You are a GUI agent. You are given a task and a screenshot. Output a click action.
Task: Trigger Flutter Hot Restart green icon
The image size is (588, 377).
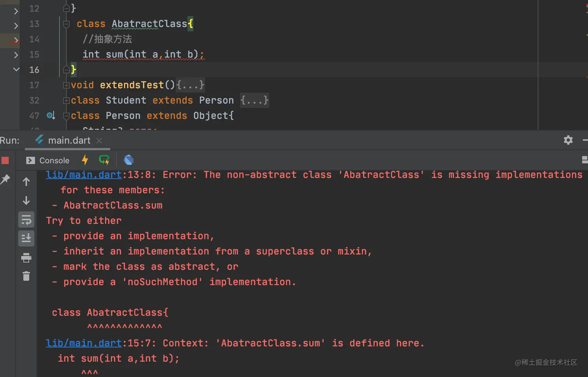(x=104, y=160)
